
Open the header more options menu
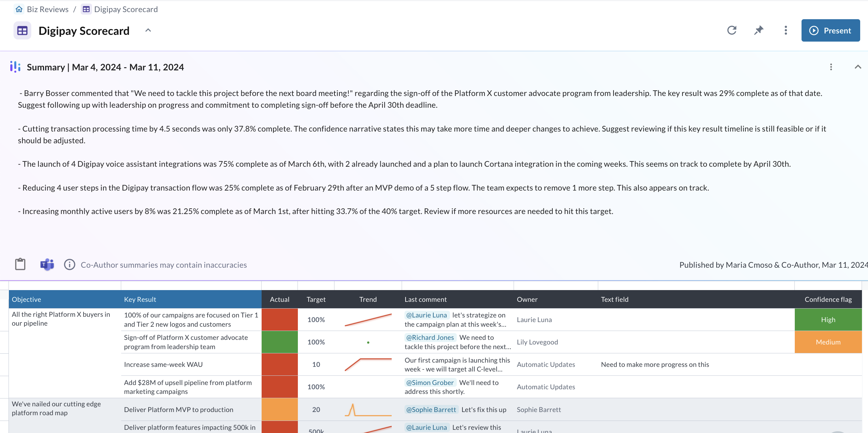point(786,30)
